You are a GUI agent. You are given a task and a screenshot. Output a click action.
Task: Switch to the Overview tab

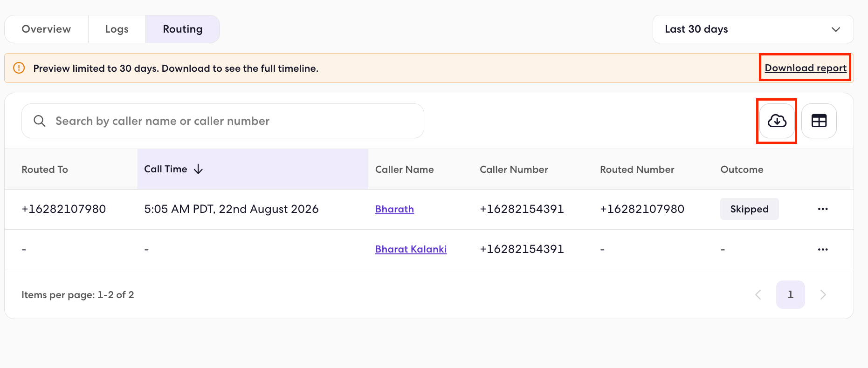click(46, 29)
